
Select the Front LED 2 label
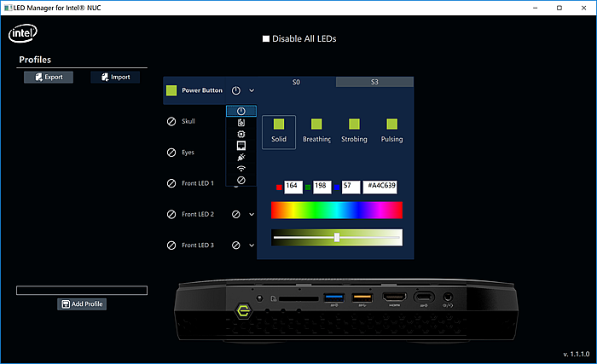198,214
